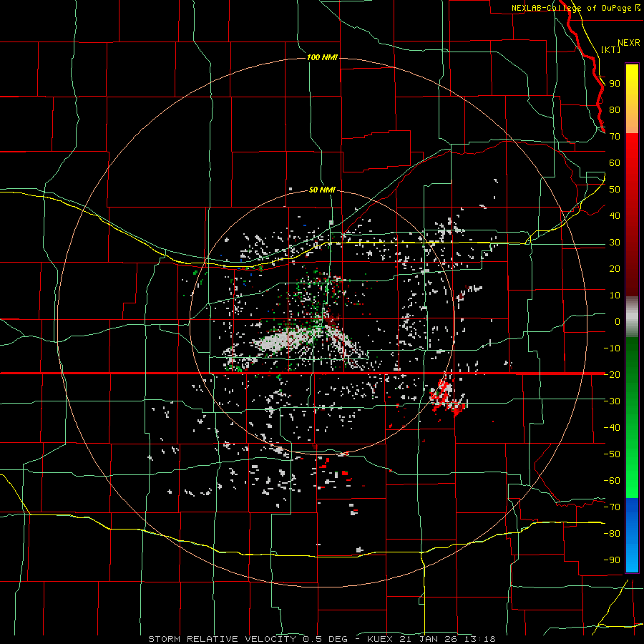Click the 0 value on the velocity scale

point(618,321)
